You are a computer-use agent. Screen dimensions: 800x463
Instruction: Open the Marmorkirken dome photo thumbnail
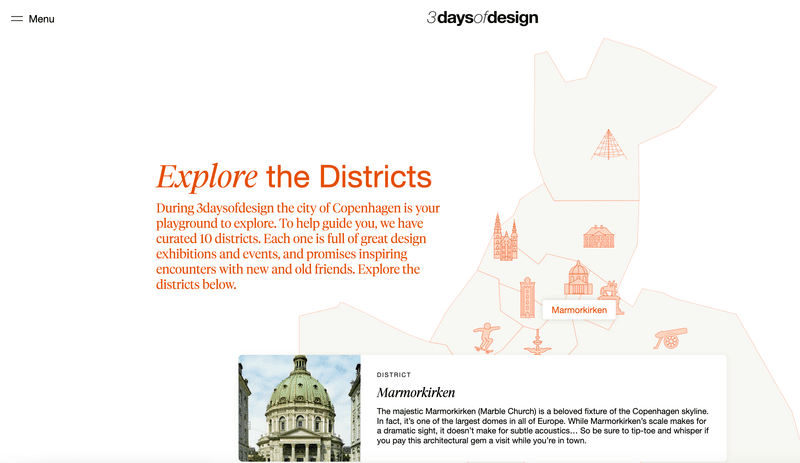(299, 408)
